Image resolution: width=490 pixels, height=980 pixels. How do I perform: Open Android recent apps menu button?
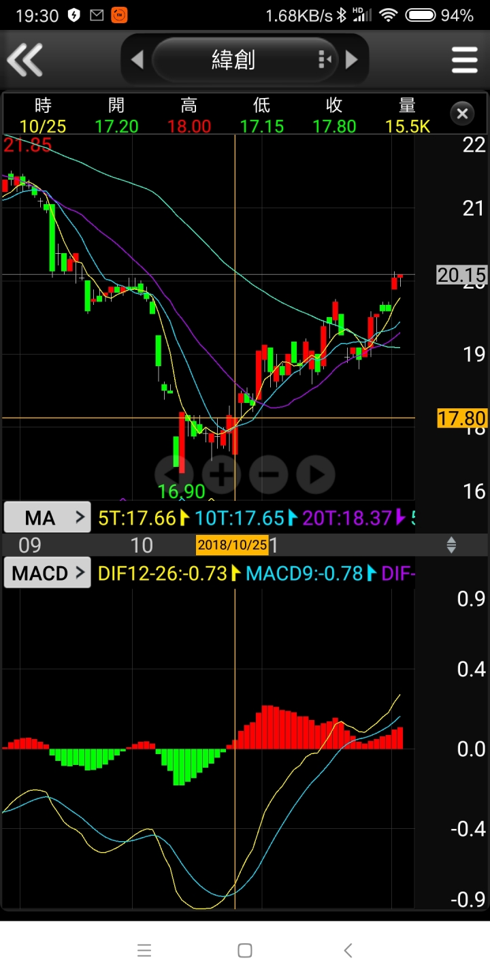coord(144,951)
